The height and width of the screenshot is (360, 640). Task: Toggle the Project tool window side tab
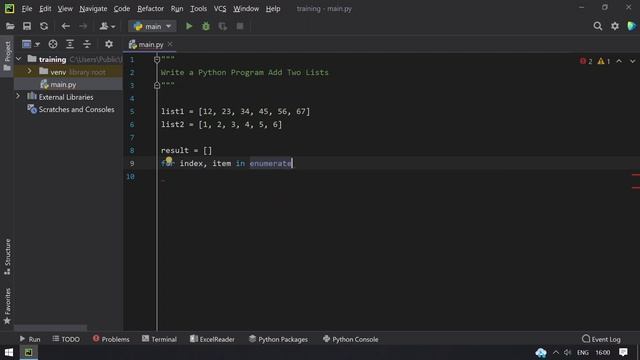(x=7, y=55)
